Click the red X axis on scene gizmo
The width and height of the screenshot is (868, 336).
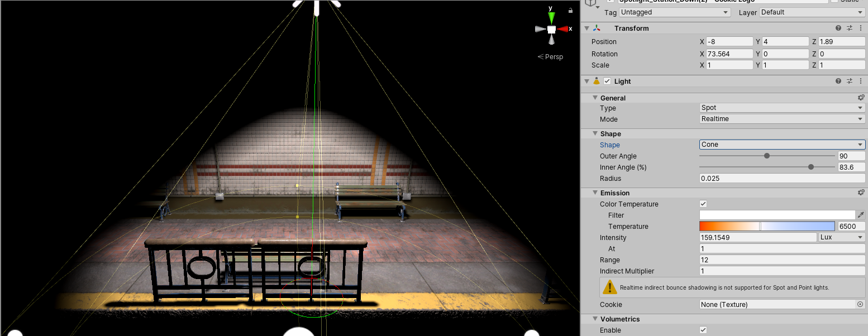pos(563,29)
